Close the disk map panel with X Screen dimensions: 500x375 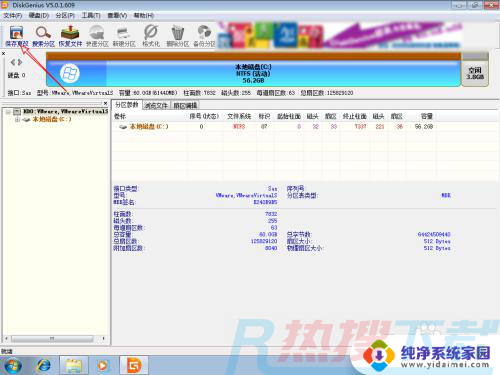3,53
